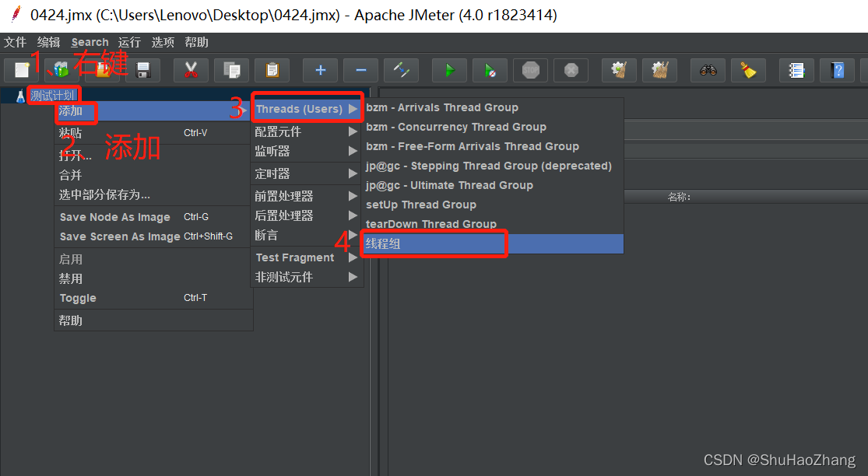The image size is (868, 476).
Task: Choose 选中部分保存为... entry
Action: click(x=153, y=194)
